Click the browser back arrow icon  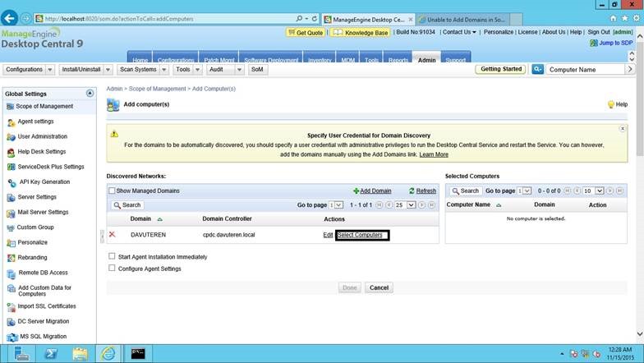pos(9,18)
